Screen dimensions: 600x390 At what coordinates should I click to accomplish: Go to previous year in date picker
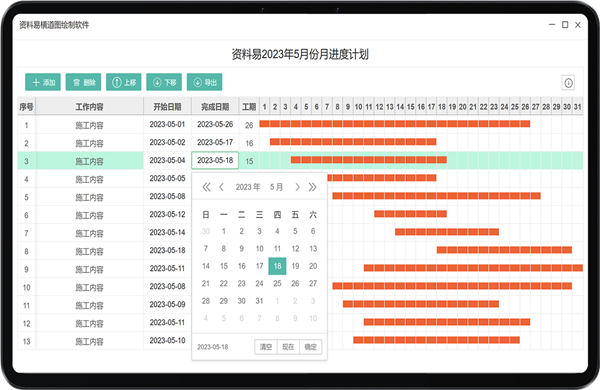(x=206, y=187)
